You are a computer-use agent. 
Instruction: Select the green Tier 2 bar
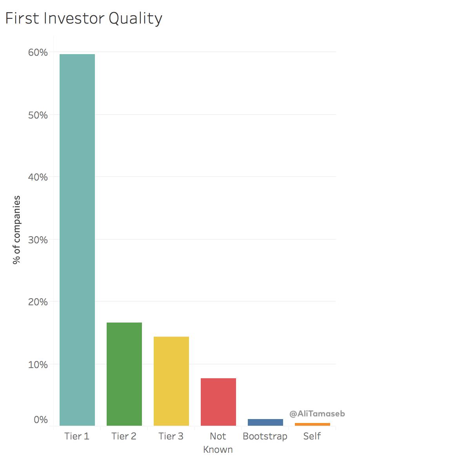click(x=124, y=374)
